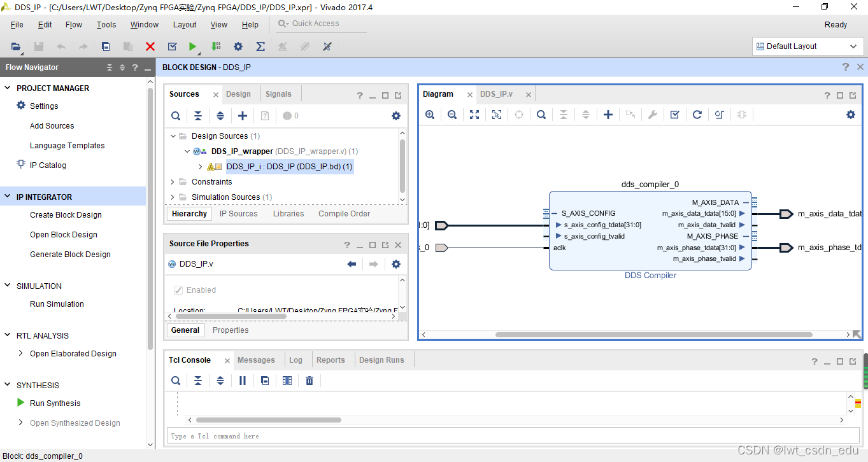The height and width of the screenshot is (462, 868).
Task: Collapse the RTL ANALYSIS section
Action: [8, 336]
